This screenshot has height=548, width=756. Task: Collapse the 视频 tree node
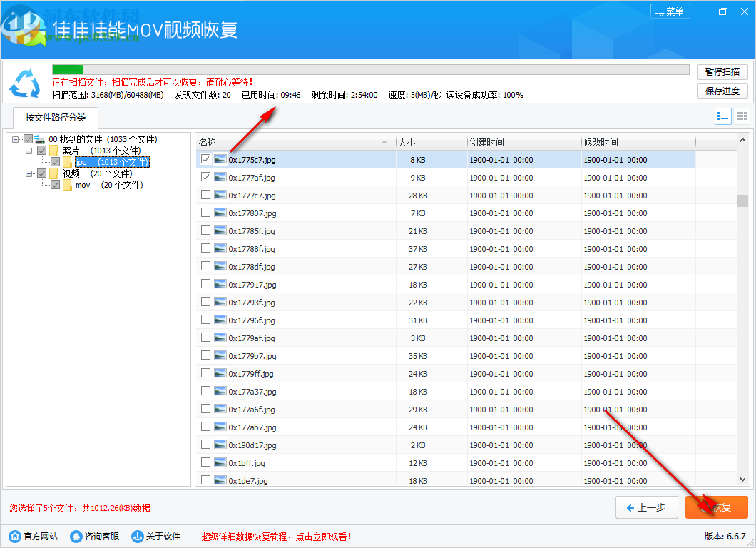click(29, 173)
